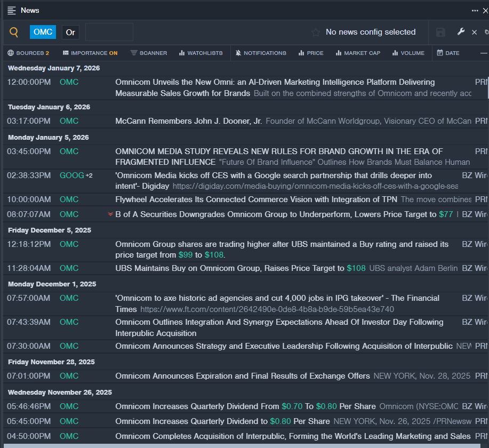Screen dimensions: 489x448
Task: Open the three-dots panel options menu
Action: click(475, 10)
